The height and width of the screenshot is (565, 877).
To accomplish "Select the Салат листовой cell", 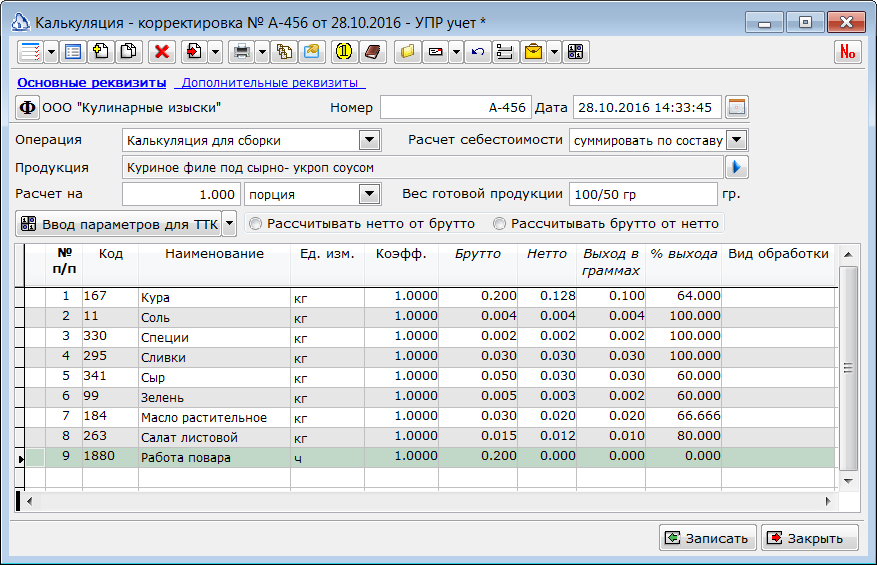I will [x=214, y=437].
